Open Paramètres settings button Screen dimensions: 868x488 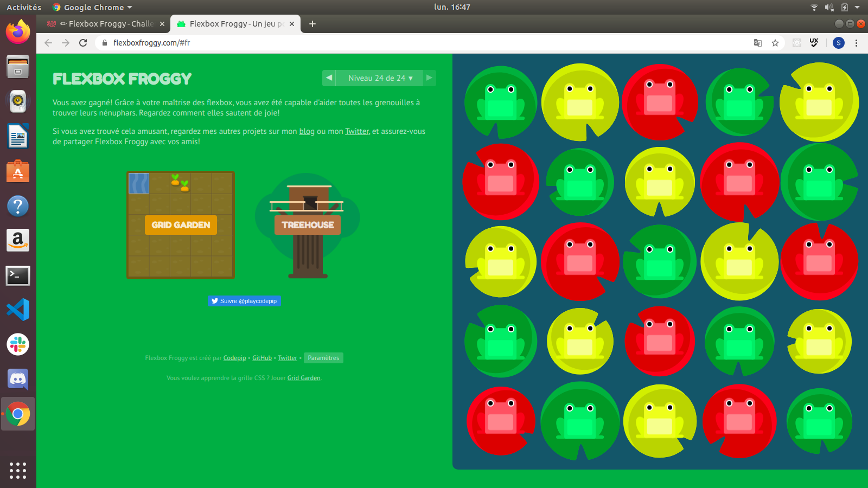[323, 358]
